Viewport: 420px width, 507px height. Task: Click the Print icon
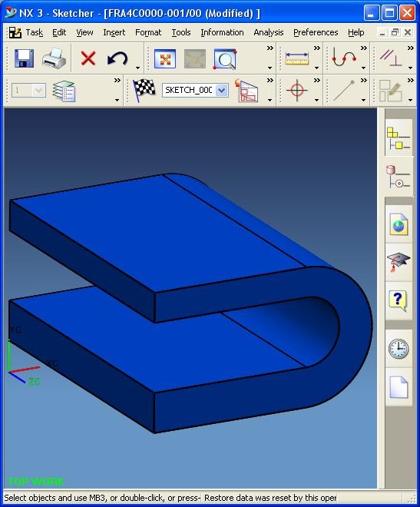click(x=54, y=58)
